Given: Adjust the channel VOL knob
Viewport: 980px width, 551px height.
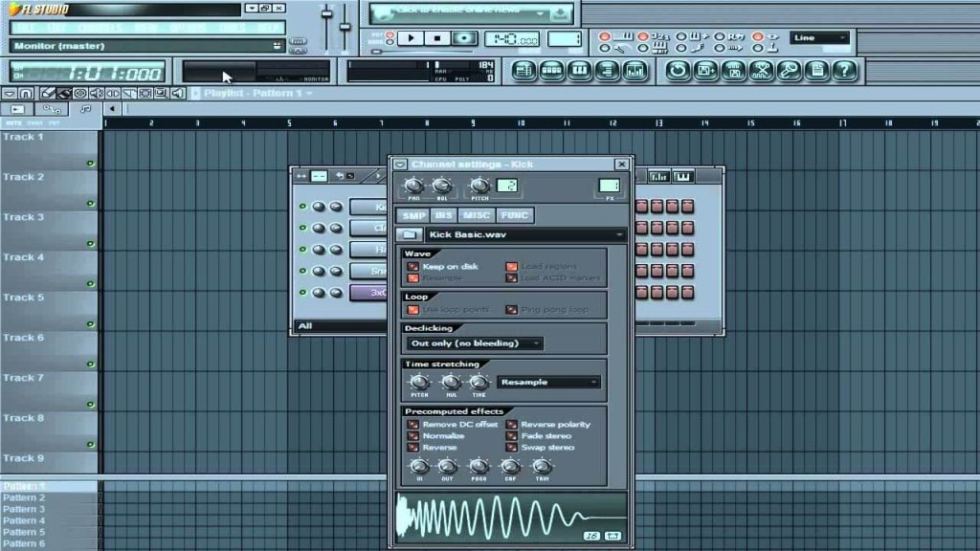Looking at the screenshot, I should [442, 186].
